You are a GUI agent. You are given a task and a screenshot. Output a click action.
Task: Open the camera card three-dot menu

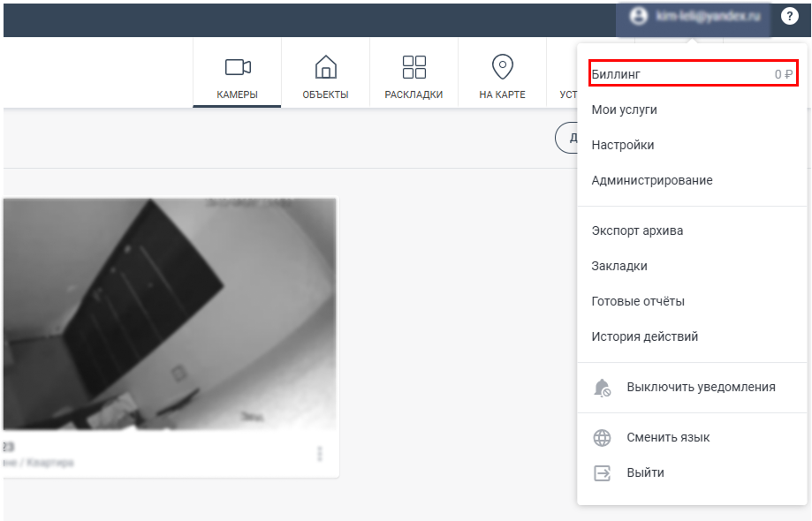tap(320, 454)
